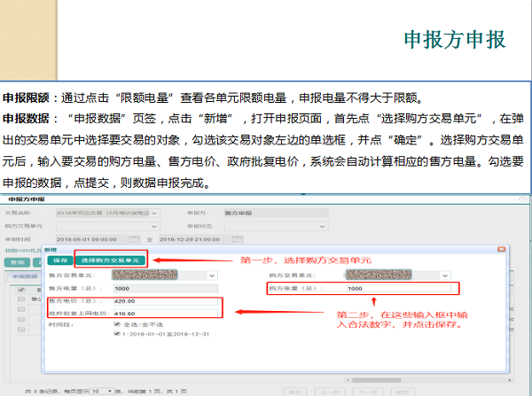
Task: Click the 选择购方交易单元 button
Action: 110,260
